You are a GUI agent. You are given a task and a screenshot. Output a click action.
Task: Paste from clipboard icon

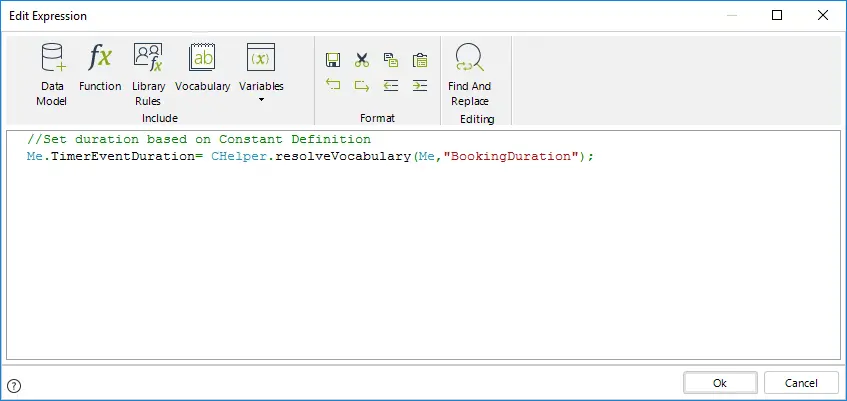tap(420, 60)
